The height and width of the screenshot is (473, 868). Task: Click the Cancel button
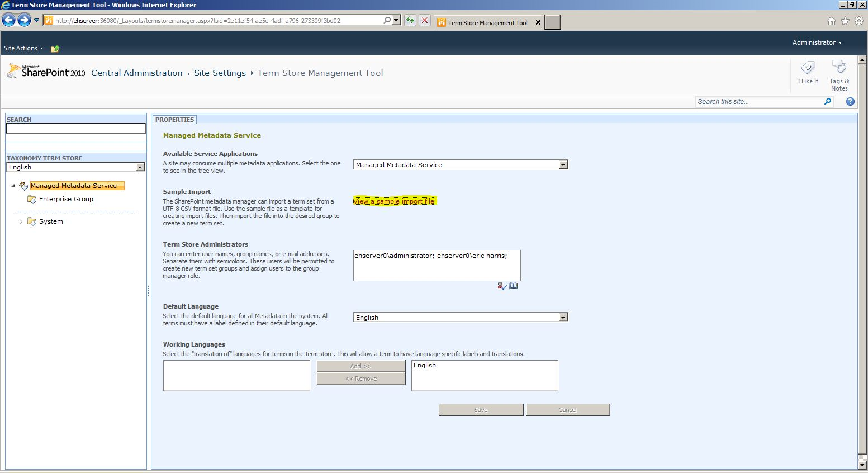(x=568, y=410)
